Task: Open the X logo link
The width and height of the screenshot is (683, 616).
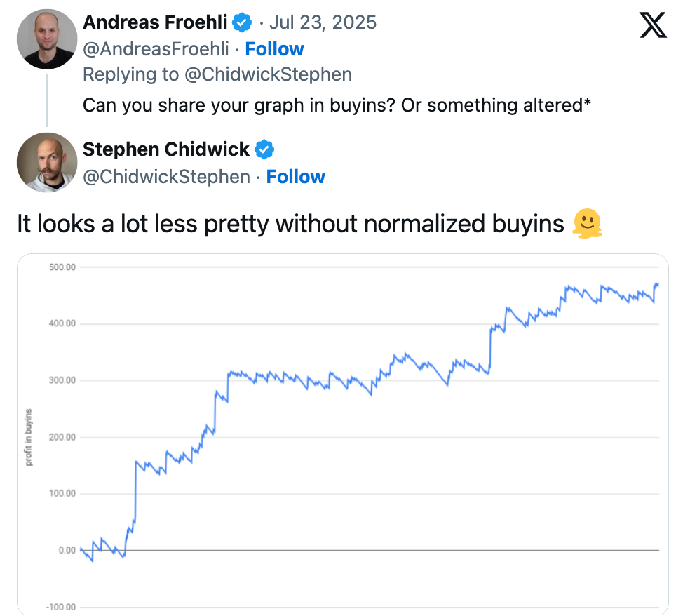Action: click(x=653, y=25)
